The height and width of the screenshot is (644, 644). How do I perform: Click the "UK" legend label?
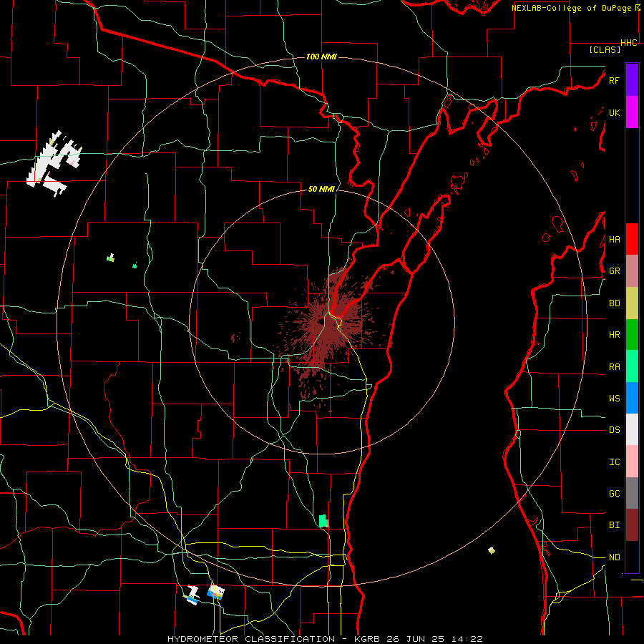pyautogui.click(x=614, y=112)
